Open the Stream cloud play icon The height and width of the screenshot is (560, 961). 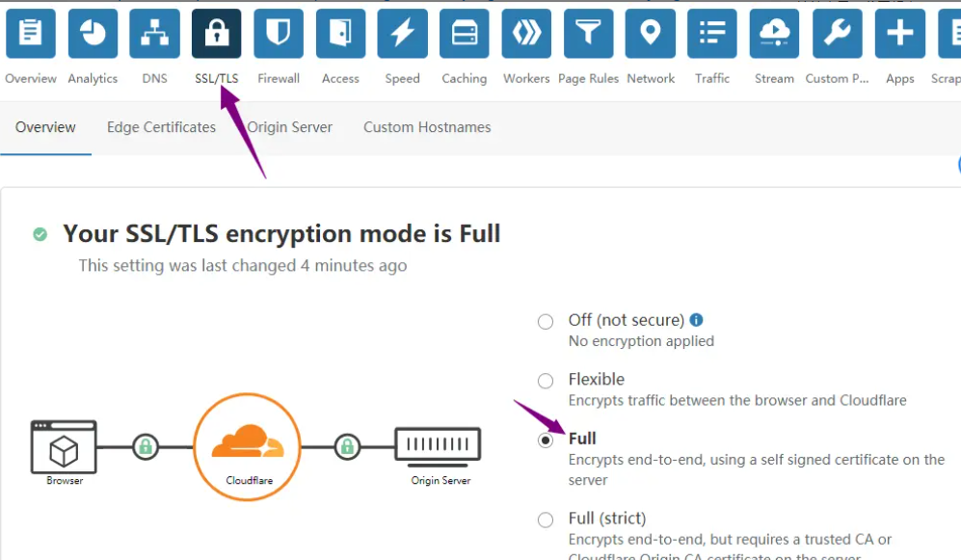[x=775, y=33]
